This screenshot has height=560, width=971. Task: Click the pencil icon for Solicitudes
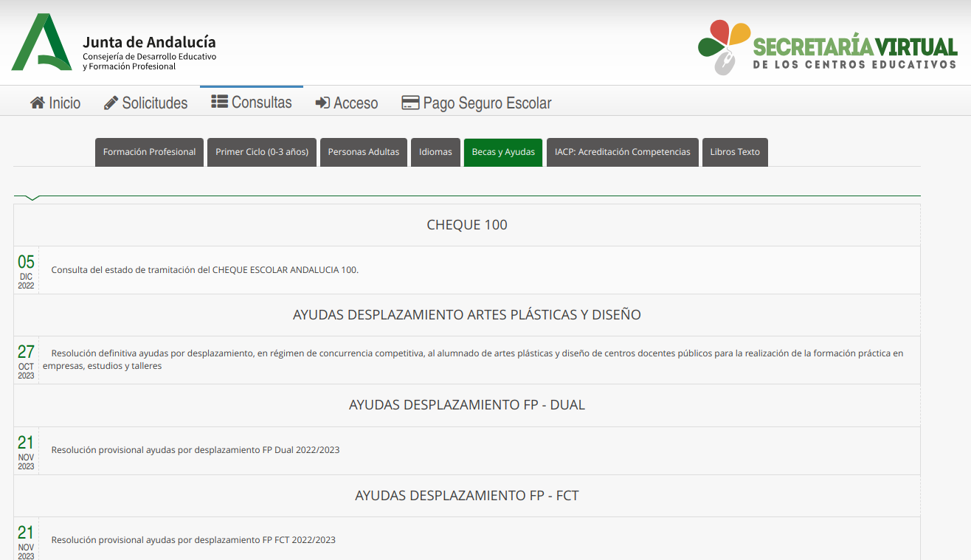pos(111,103)
